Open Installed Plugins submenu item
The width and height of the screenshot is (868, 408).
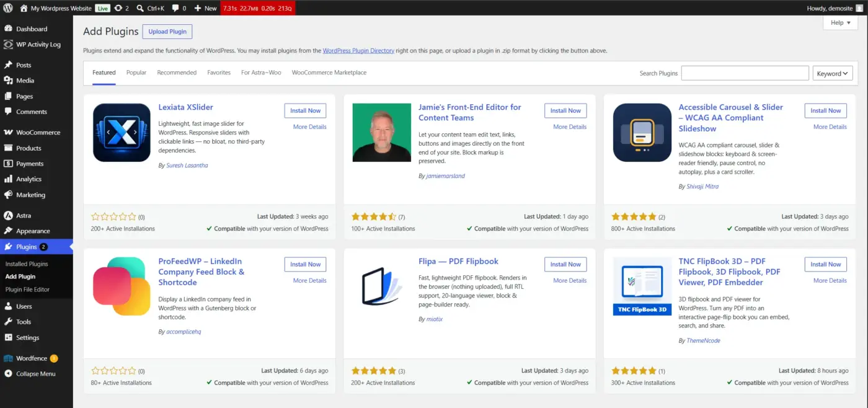tap(27, 264)
